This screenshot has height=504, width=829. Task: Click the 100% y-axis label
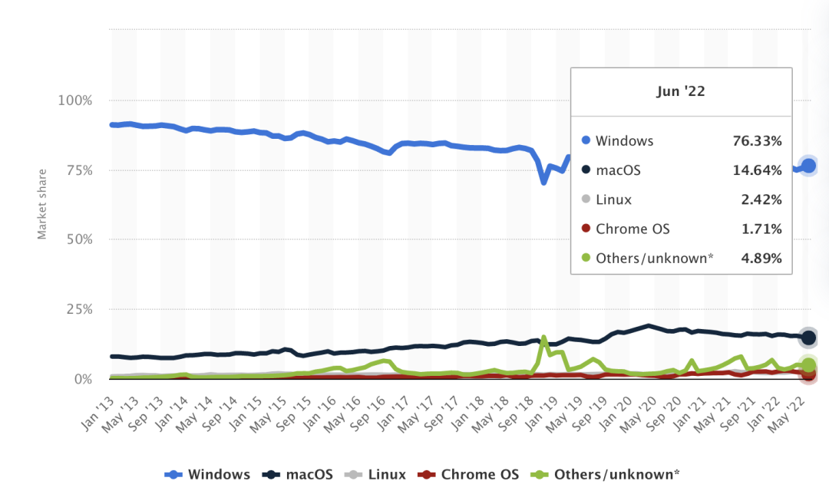coord(74,100)
